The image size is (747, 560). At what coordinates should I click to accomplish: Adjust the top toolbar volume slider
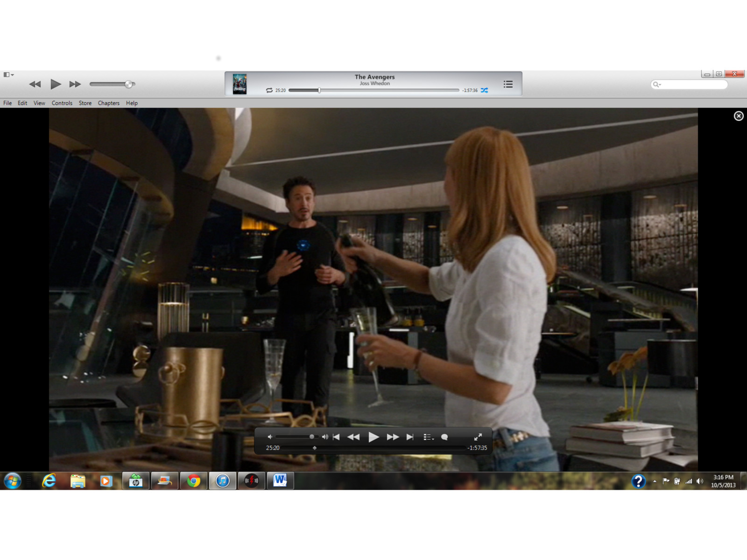click(112, 84)
